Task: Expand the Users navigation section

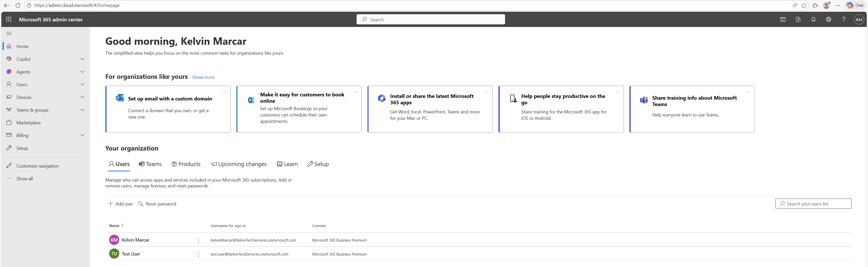Action: coord(82,84)
